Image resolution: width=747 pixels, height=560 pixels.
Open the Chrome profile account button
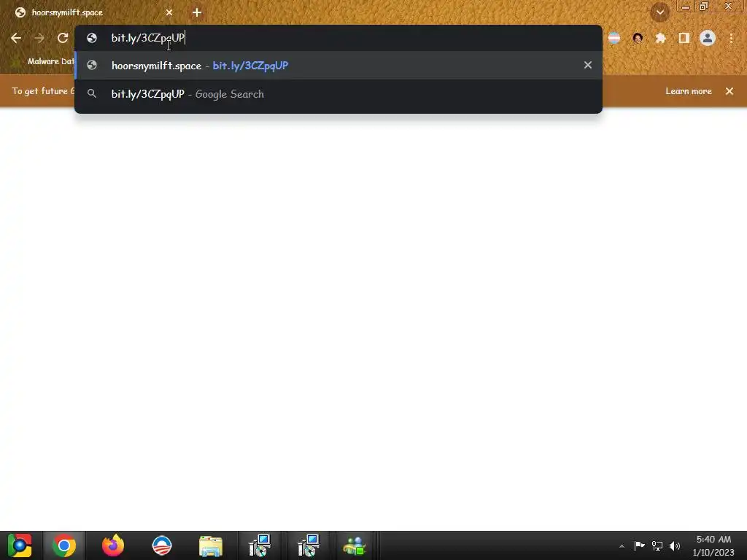click(x=708, y=38)
